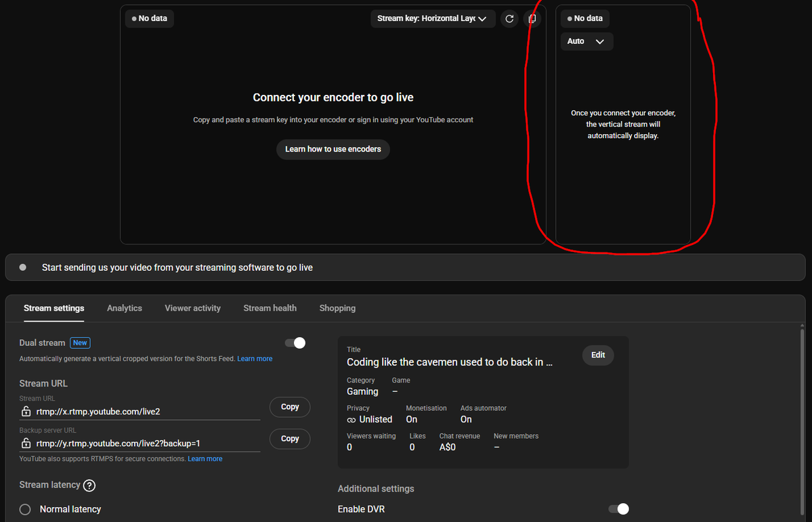Click the Backup server URL field
This screenshot has height=522, width=812.
(x=140, y=444)
